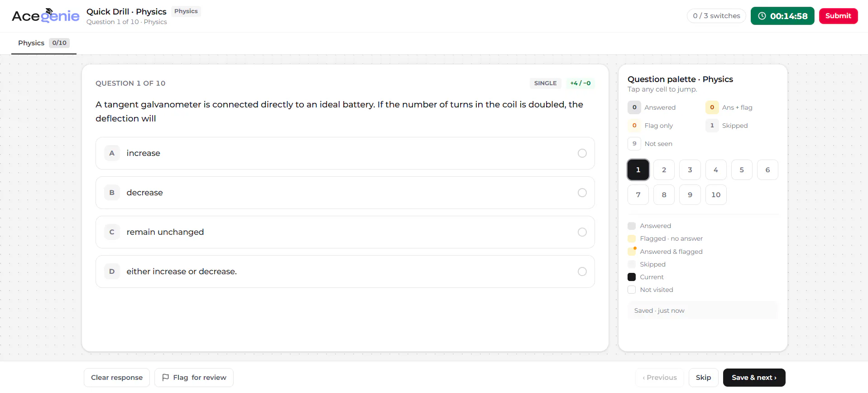Click the option C letter badge
The width and height of the screenshot is (868, 393).
112,232
